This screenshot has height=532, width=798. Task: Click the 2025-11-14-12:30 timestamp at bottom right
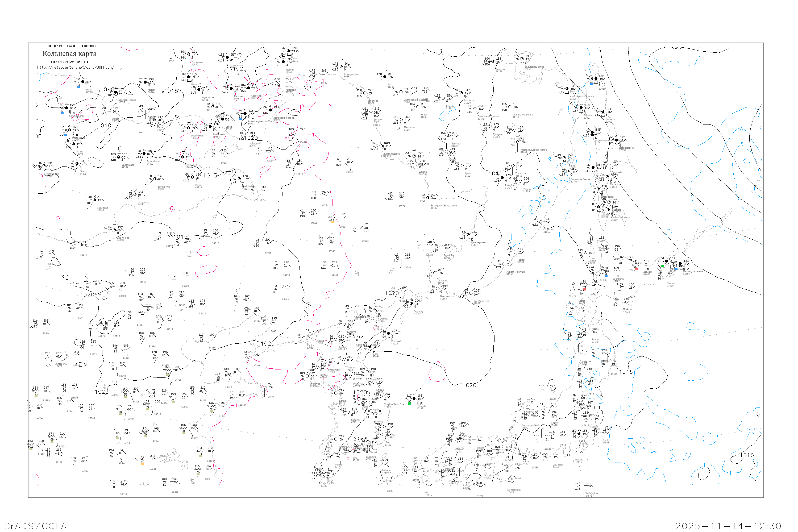click(x=728, y=526)
